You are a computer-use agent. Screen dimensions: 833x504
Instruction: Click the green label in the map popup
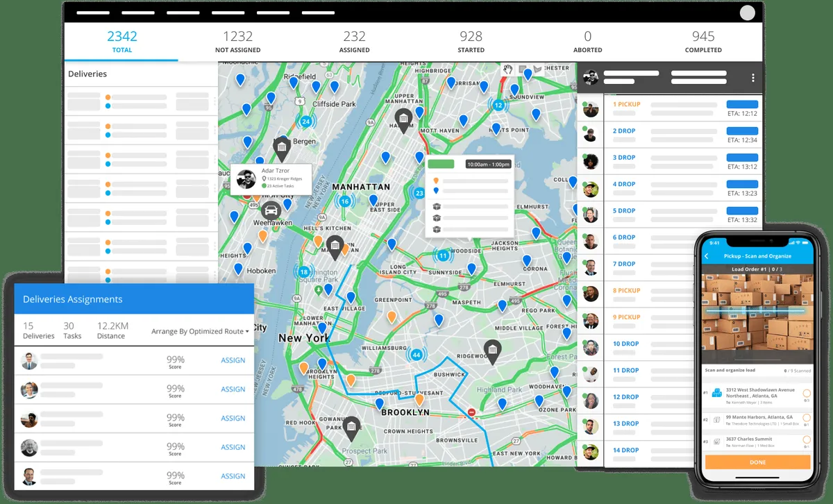coord(441,165)
